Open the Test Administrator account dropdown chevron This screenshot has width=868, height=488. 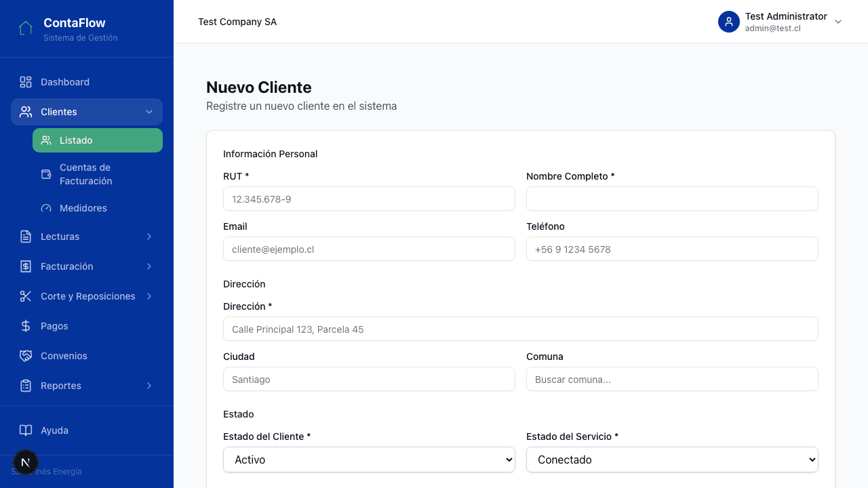[x=838, y=22]
